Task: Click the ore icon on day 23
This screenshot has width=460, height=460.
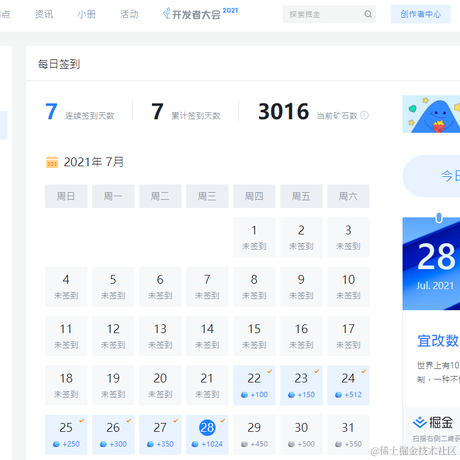Action: click(x=291, y=395)
